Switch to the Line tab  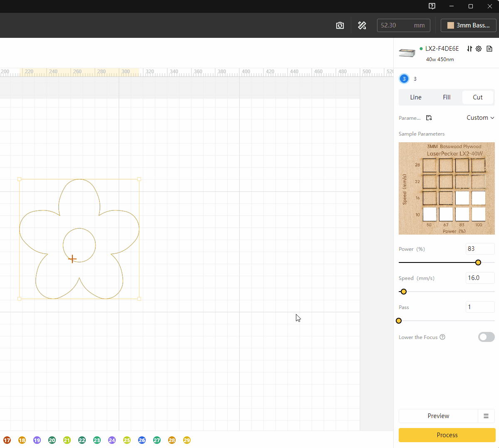click(416, 97)
